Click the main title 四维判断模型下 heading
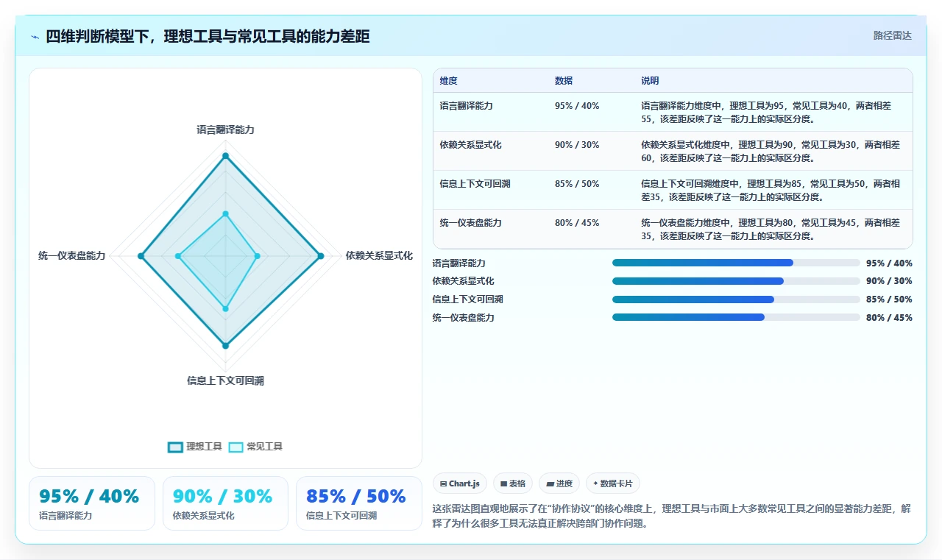The width and height of the screenshot is (942, 560). point(208,36)
